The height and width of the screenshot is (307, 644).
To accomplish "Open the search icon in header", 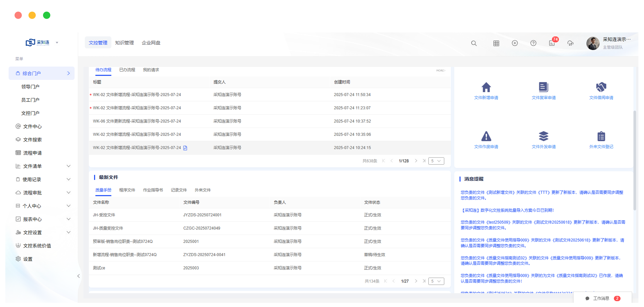I will pos(474,43).
